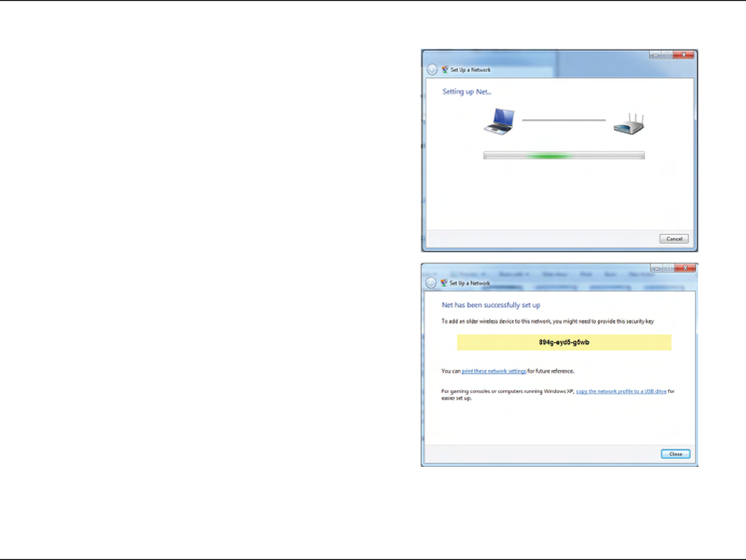
Task: Click 'Net has been successfully set up' heading
Action: point(491,305)
